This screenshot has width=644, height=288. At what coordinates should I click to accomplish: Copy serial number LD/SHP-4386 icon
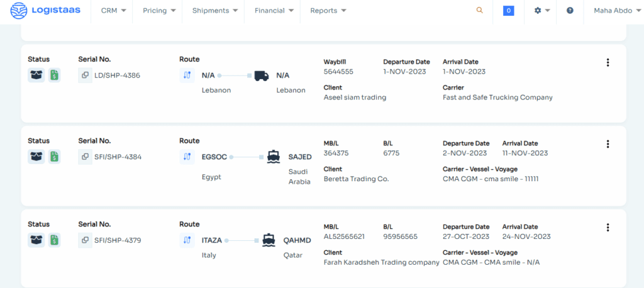(x=85, y=75)
